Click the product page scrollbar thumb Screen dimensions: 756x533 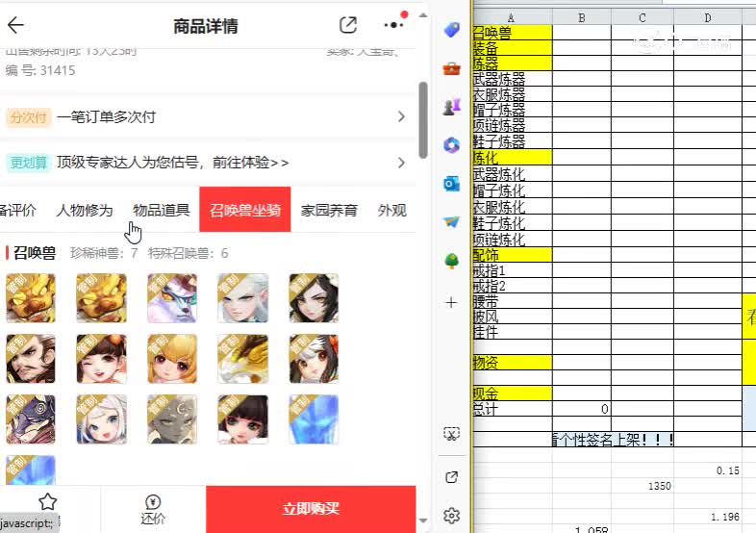point(423,120)
